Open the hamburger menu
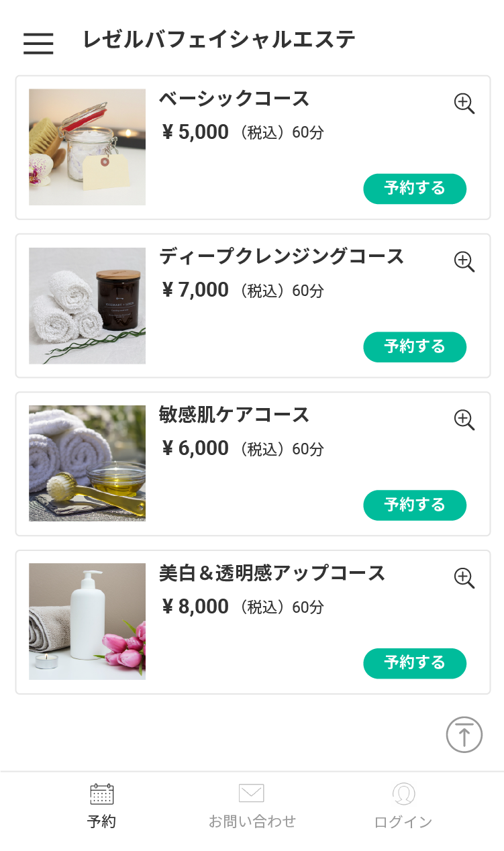 [x=38, y=43]
